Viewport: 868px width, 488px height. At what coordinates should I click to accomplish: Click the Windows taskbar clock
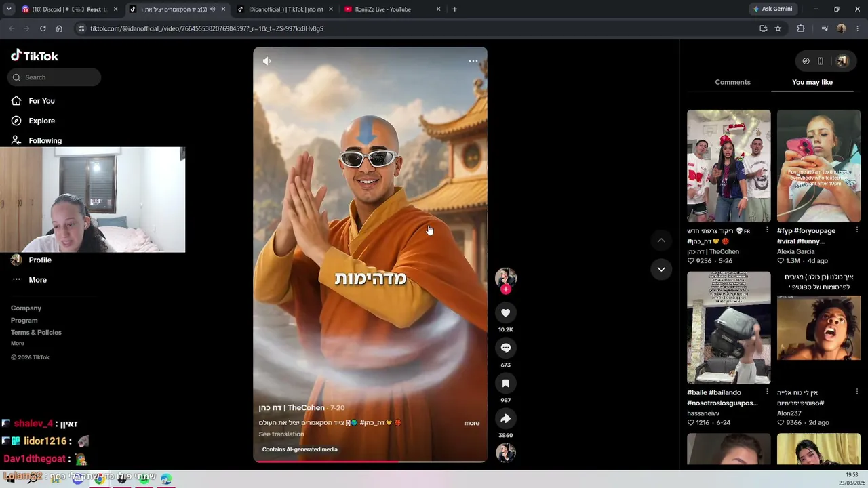852,479
